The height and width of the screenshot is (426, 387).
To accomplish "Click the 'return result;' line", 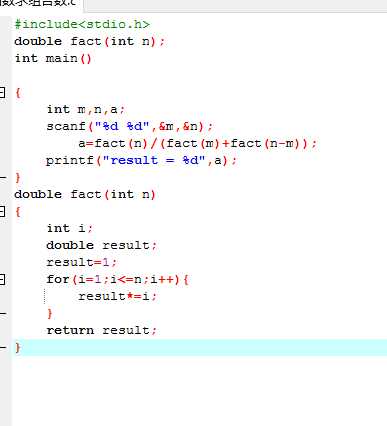I will tap(101, 330).
